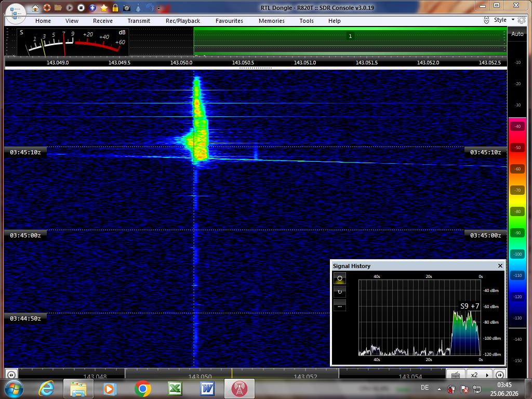Open the Home ribbon tab

click(43, 21)
